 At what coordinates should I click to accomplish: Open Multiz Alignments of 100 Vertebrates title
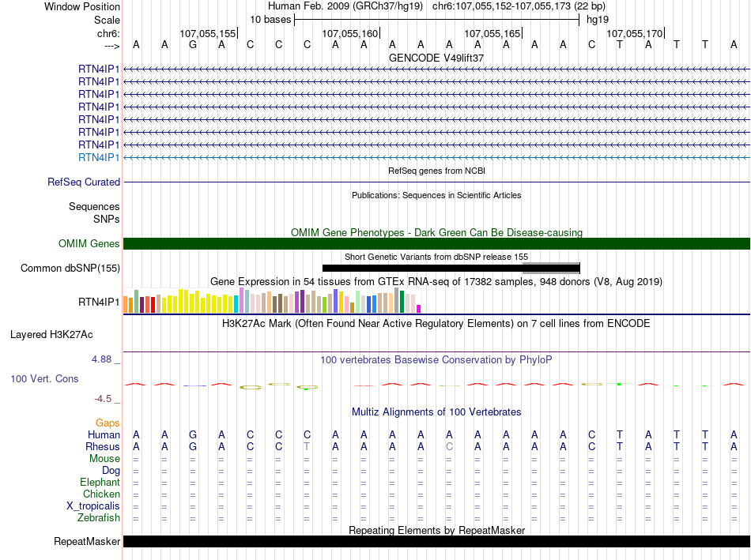coord(436,412)
